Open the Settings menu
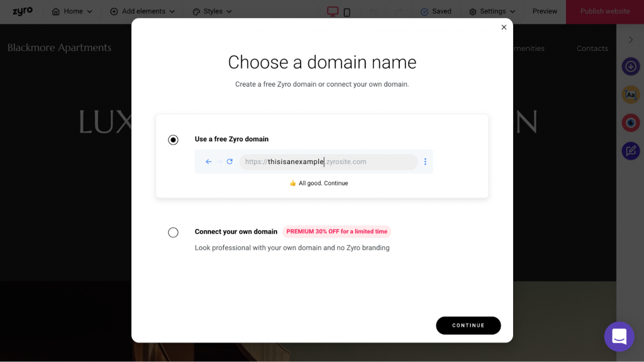This screenshot has height=362, width=644. [x=492, y=11]
